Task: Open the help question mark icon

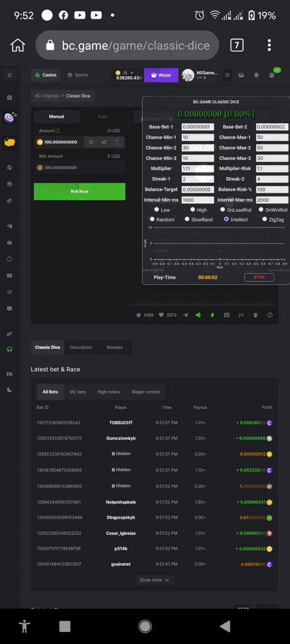Action: click(270, 315)
